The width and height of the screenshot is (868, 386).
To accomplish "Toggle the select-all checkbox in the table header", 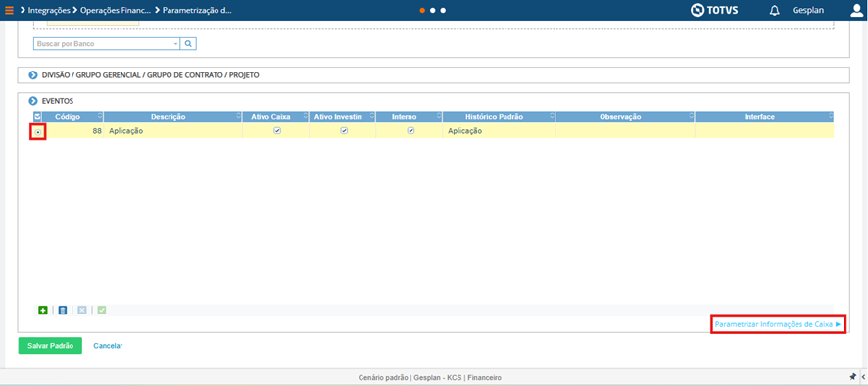I will [37, 117].
